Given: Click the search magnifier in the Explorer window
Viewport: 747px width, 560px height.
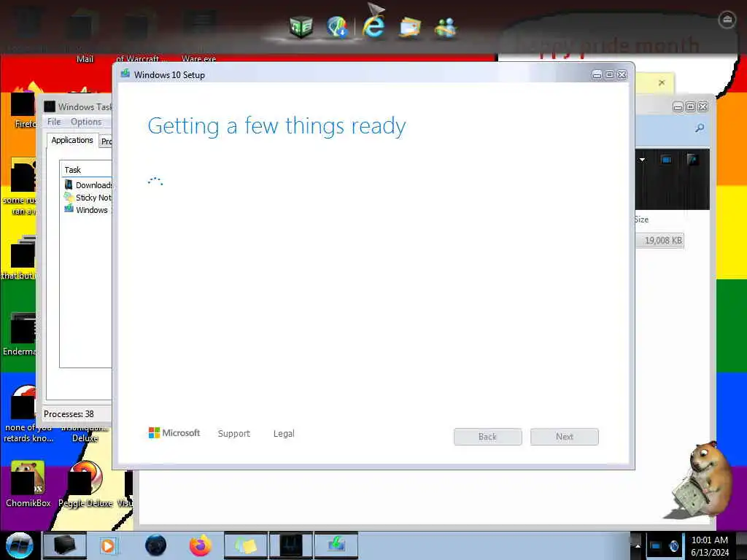Looking at the screenshot, I should pos(700,128).
